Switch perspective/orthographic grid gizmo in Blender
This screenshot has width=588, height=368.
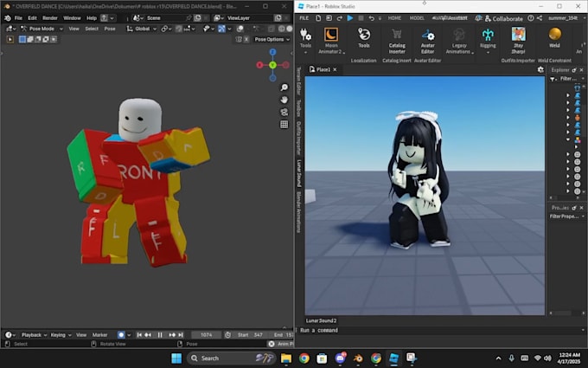[284, 125]
